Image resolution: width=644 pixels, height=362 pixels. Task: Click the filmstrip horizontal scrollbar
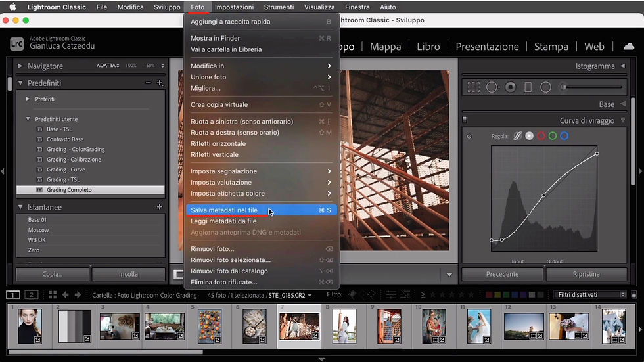106,351
